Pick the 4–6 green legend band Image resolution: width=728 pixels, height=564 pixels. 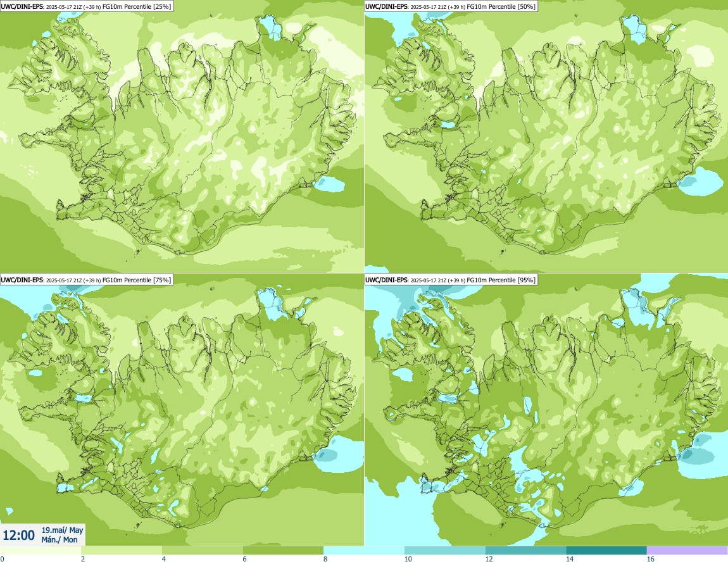[x=203, y=551]
